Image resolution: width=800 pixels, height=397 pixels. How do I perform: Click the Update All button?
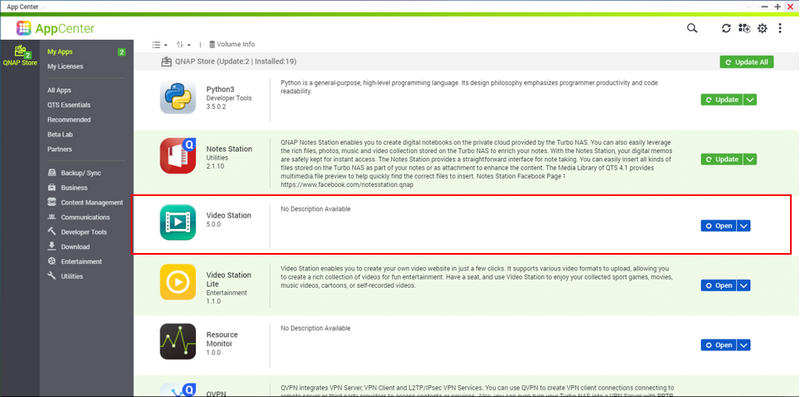click(x=747, y=62)
